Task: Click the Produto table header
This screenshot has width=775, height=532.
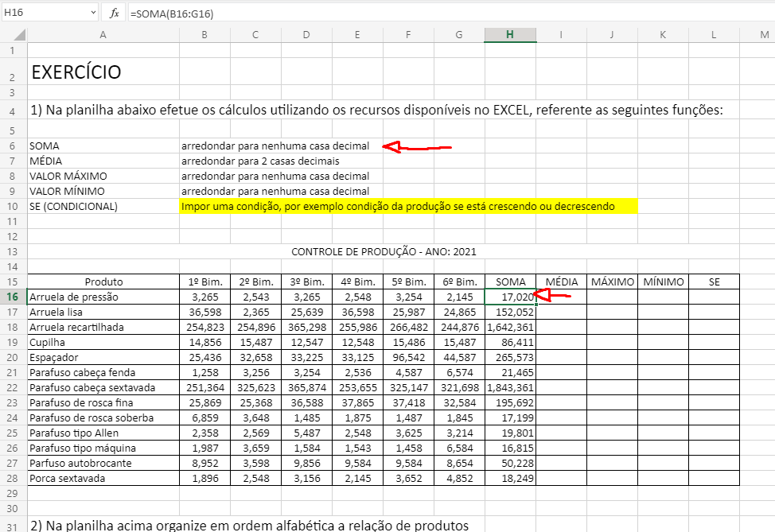Action: [103, 282]
